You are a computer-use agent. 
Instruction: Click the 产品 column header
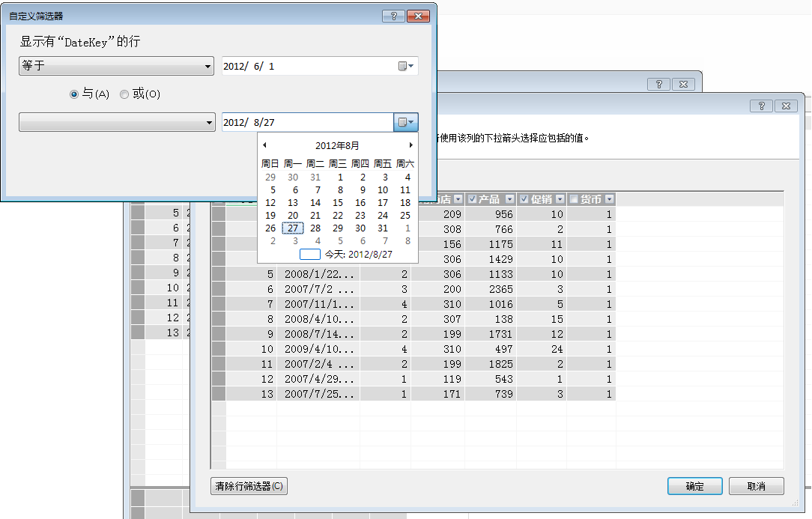(x=489, y=199)
